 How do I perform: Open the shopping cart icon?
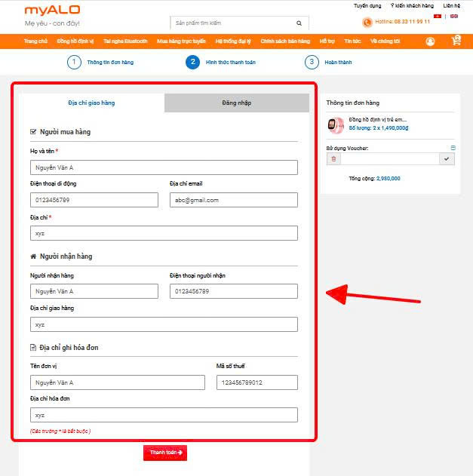(x=456, y=41)
